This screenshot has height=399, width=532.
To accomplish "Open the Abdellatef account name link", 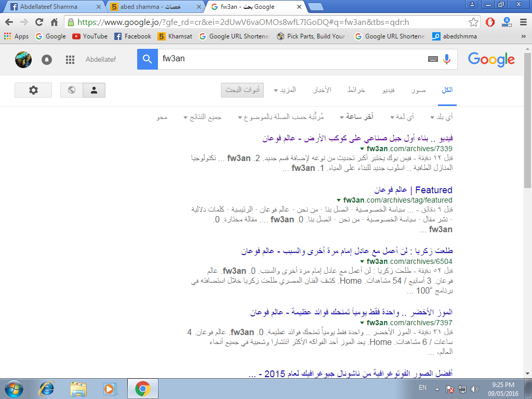I will coord(100,59).
